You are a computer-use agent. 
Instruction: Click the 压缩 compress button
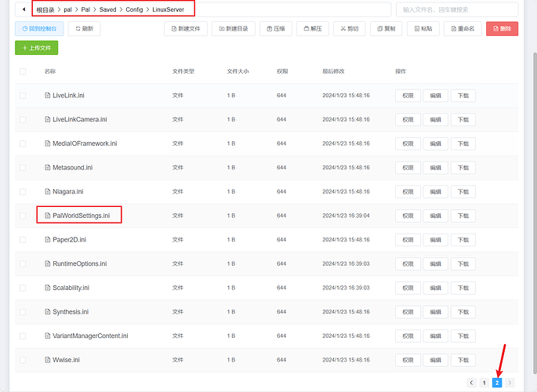[x=277, y=28]
